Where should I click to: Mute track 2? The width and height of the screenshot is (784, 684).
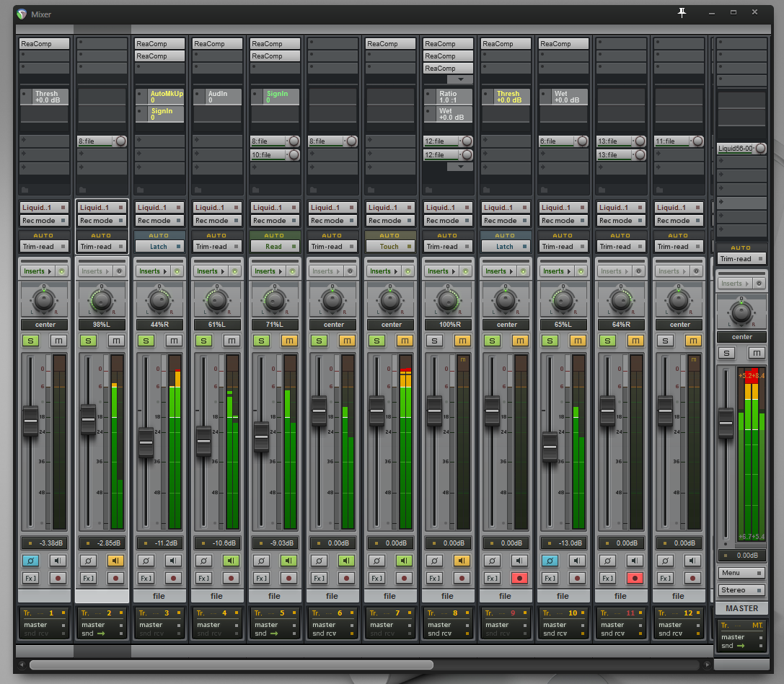(116, 341)
